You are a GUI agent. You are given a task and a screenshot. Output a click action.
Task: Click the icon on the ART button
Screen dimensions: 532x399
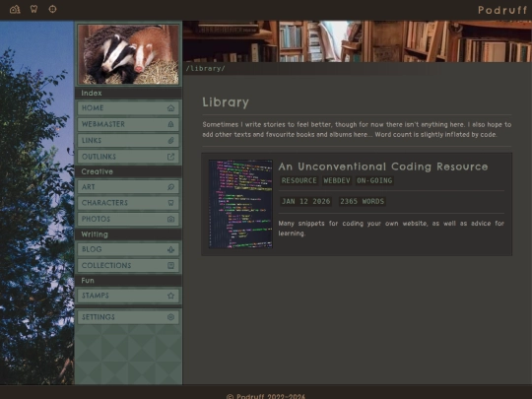(170, 187)
